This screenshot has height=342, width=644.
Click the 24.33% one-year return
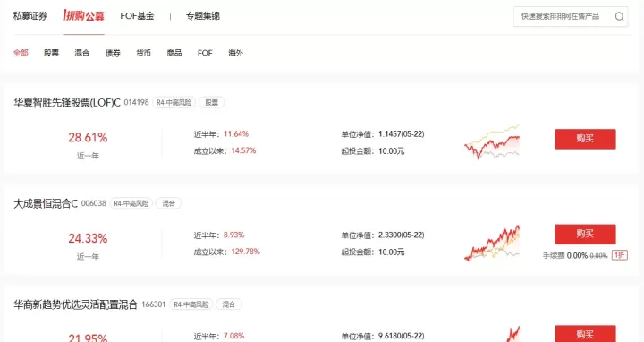coord(88,238)
